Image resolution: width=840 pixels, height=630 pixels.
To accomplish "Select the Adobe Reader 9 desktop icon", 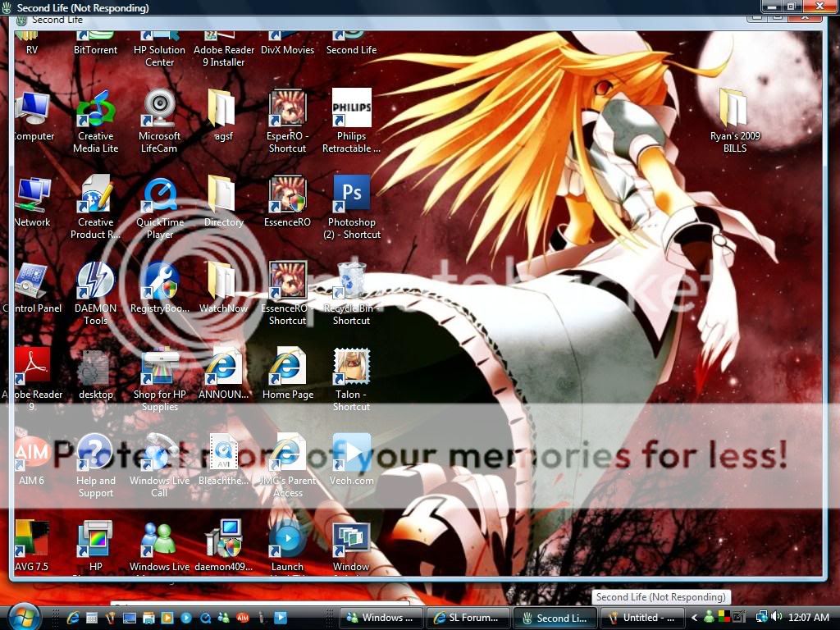I will (x=32, y=381).
